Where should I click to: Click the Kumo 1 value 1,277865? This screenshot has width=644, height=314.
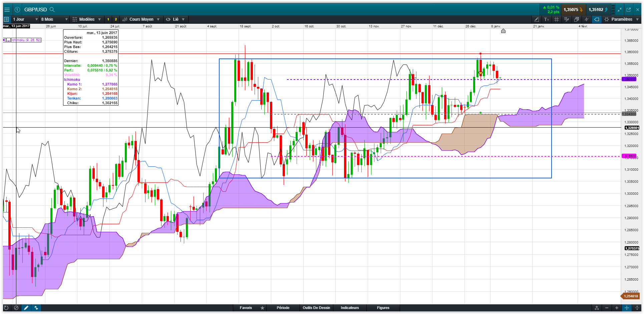click(110, 85)
